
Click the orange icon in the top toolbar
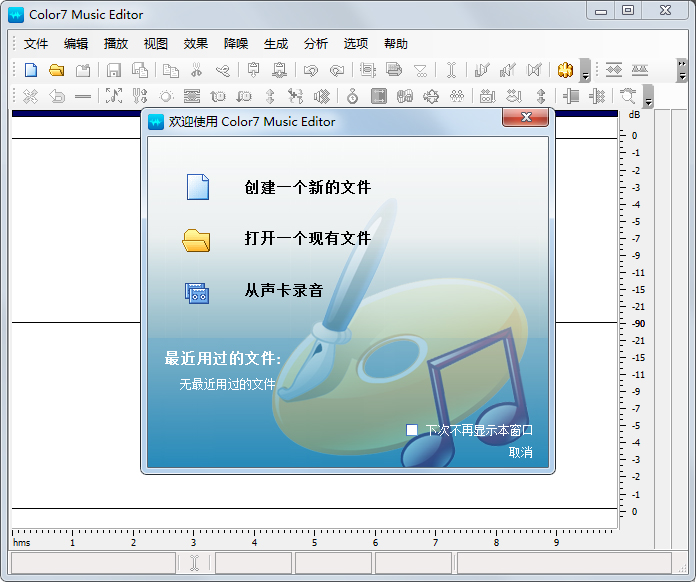pyautogui.click(x=565, y=70)
